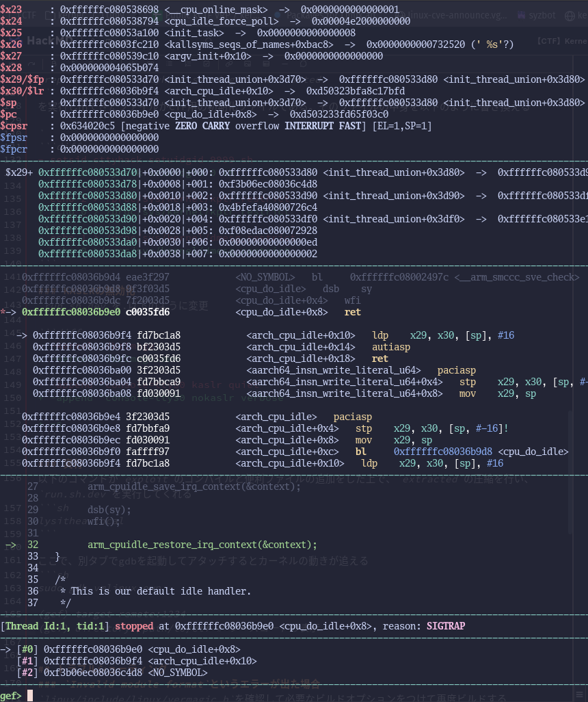
Task: Select the $x29/$fp register name
Action: [x=22, y=79]
